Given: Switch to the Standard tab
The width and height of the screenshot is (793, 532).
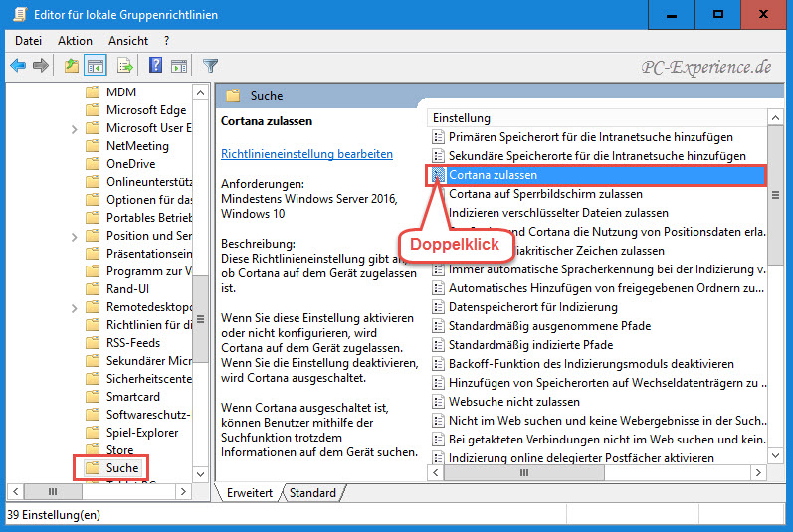Looking at the screenshot, I should pos(312,493).
